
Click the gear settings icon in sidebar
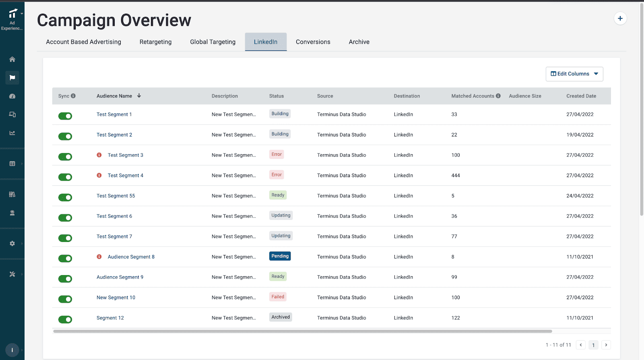click(x=12, y=244)
